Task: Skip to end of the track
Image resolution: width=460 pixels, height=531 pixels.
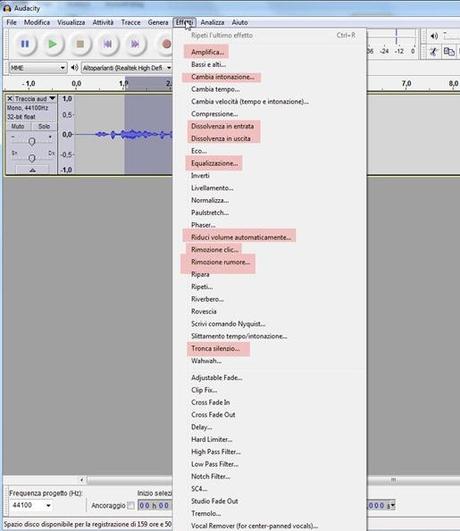Action: click(135, 44)
